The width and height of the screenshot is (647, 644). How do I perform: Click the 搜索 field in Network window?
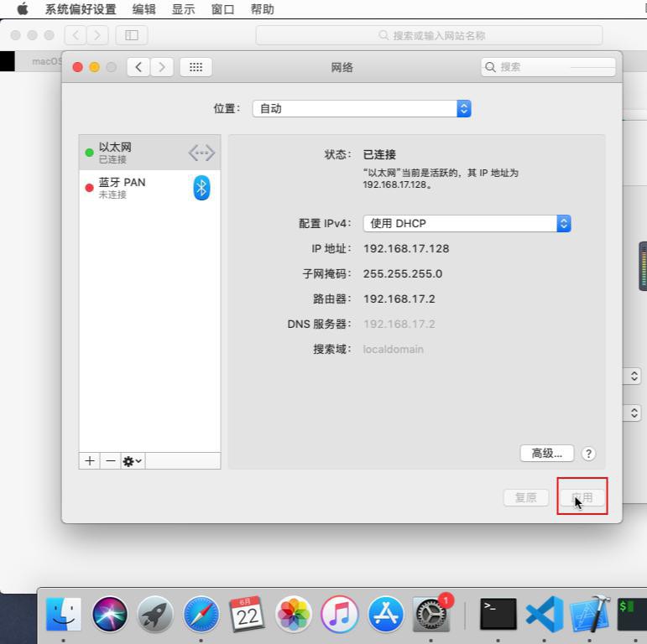(x=548, y=67)
